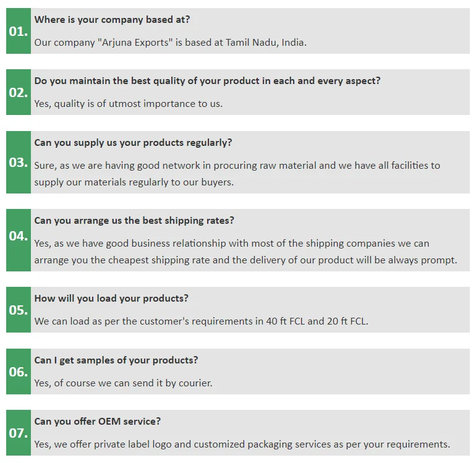The height and width of the screenshot is (463, 476).
Task: Click the green 05. number badge
Action: [x=19, y=310]
